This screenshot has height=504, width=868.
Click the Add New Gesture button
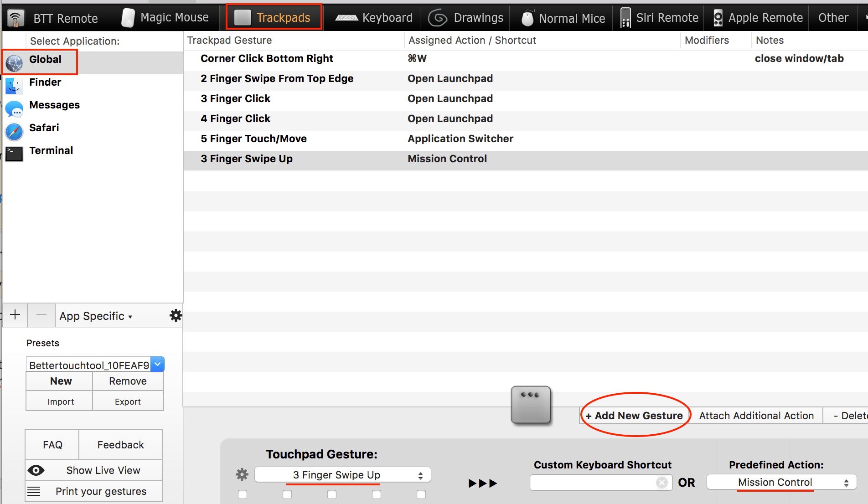tap(634, 415)
